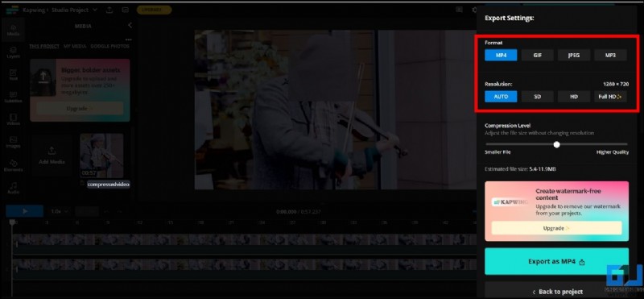Screen dimensions: 644x299
Task: Click the Export as MP4 button
Action: (556, 262)
